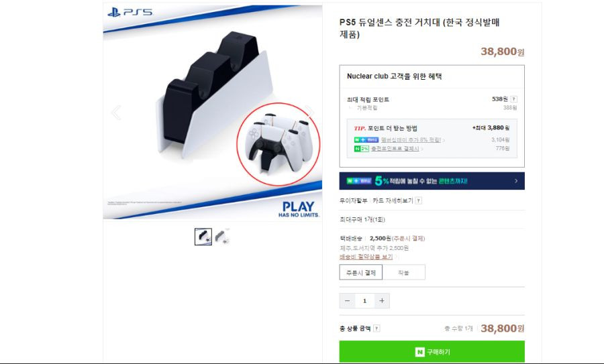Image resolution: width=604 pixels, height=364 pixels.
Task: Click the quantity input field showing 1
Action: (x=364, y=300)
